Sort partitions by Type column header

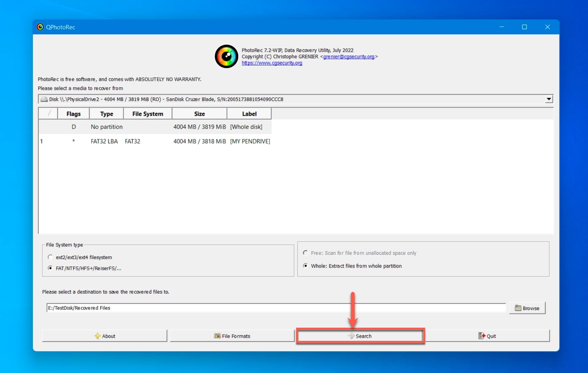click(107, 114)
